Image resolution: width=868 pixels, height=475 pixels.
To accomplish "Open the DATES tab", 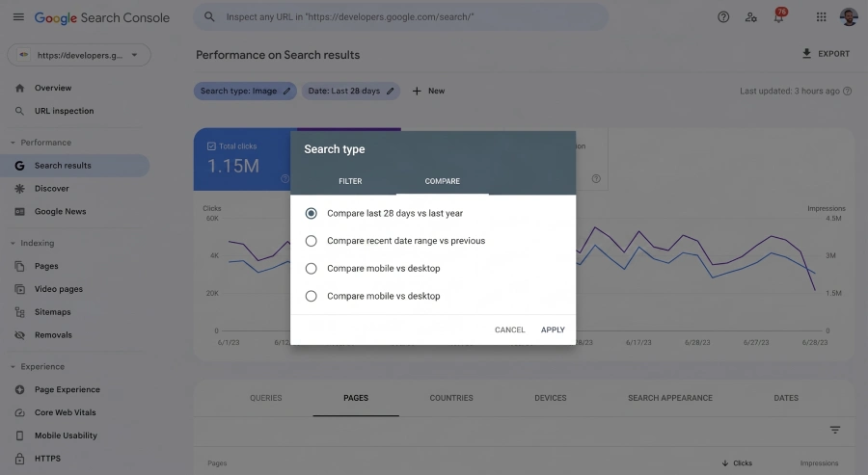I will pos(786,398).
